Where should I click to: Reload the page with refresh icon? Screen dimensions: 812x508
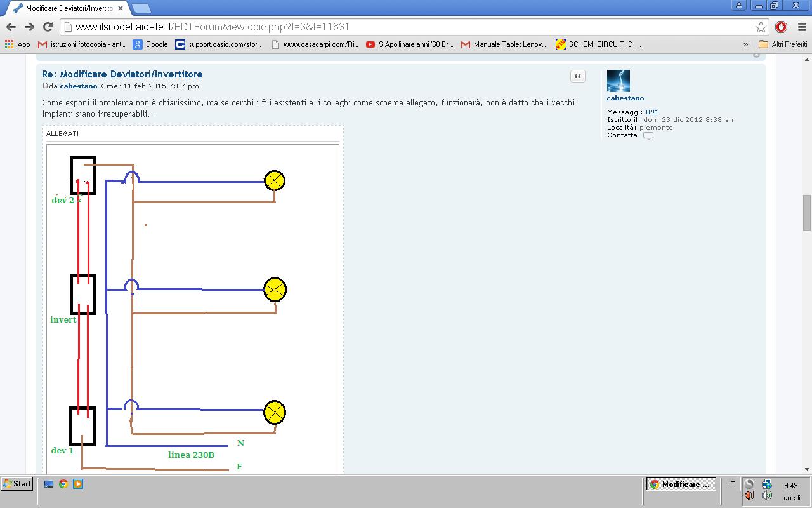pyautogui.click(x=48, y=27)
